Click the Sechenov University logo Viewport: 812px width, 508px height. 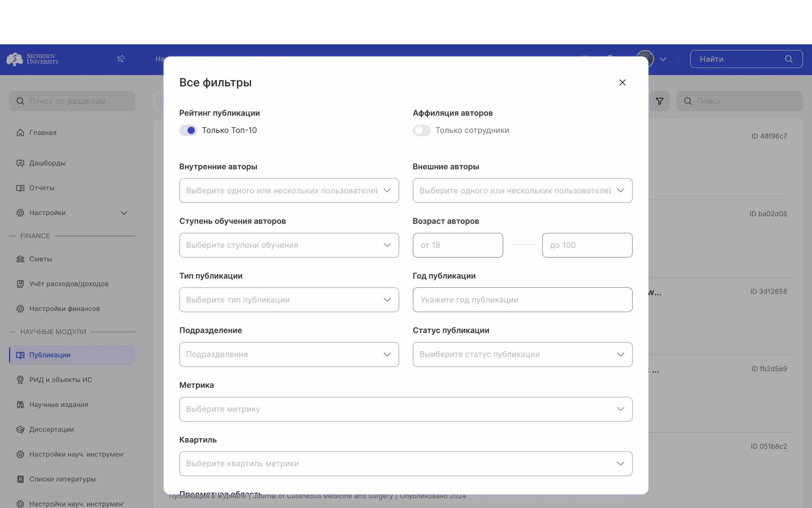pyautogui.click(x=32, y=59)
